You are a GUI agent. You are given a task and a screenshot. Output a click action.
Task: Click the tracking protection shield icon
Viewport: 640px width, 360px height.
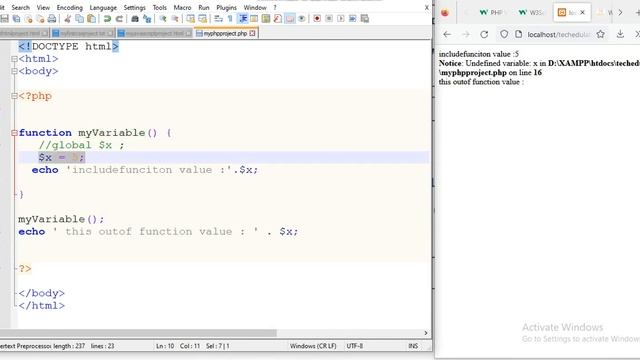(x=504, y=35)
